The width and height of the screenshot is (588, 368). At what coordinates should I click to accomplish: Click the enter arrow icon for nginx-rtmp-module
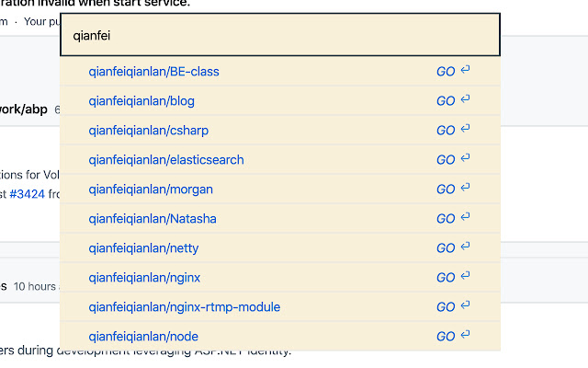coord(466,305)
